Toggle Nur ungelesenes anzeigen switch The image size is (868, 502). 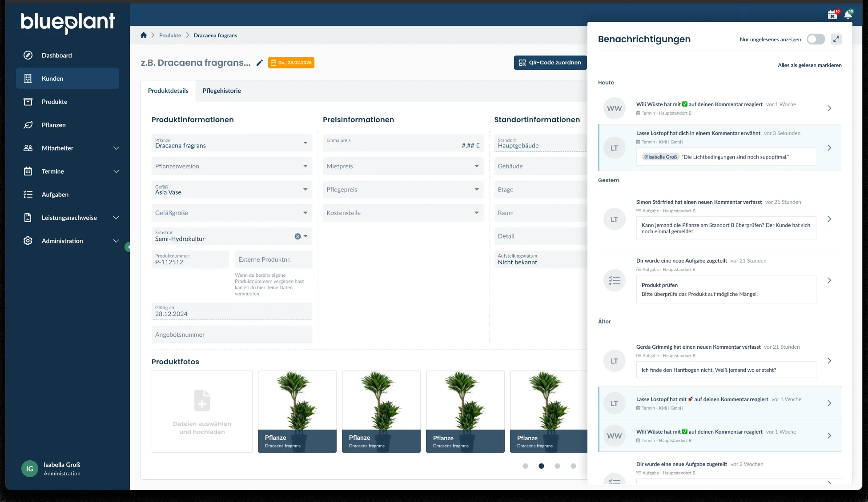click(x=816, y=39)
